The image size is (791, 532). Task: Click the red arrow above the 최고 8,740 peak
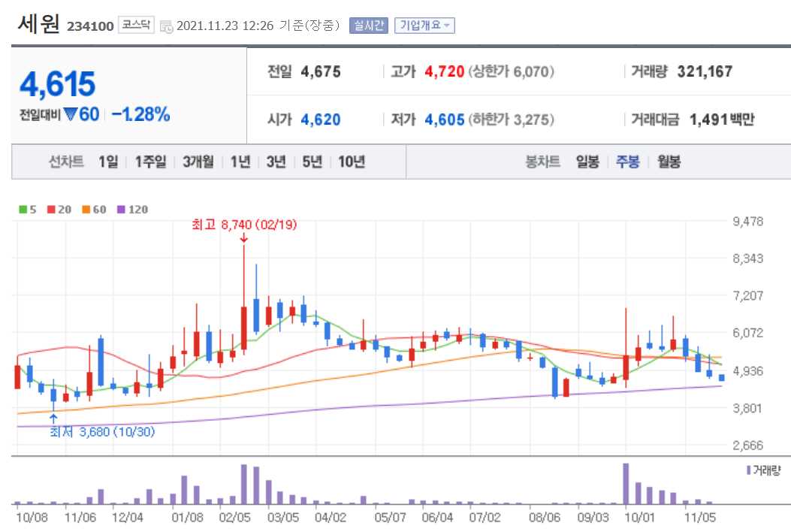coord(244,239)
